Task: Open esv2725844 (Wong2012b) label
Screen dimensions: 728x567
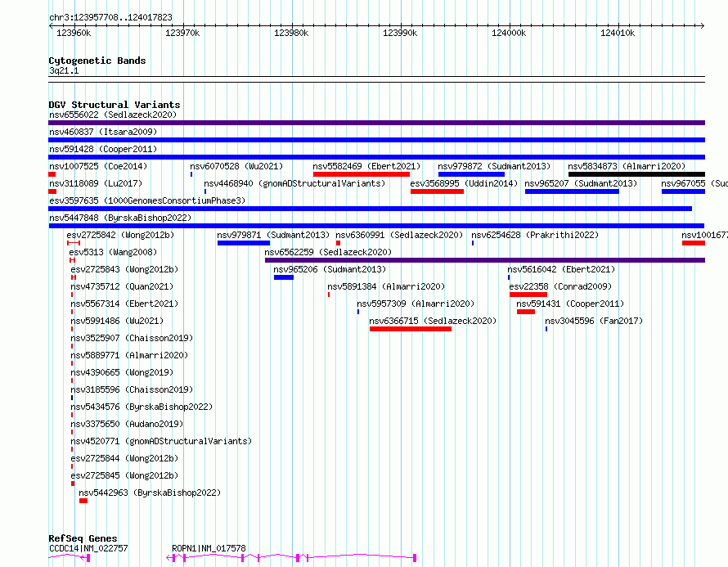Action: [124, 458]
